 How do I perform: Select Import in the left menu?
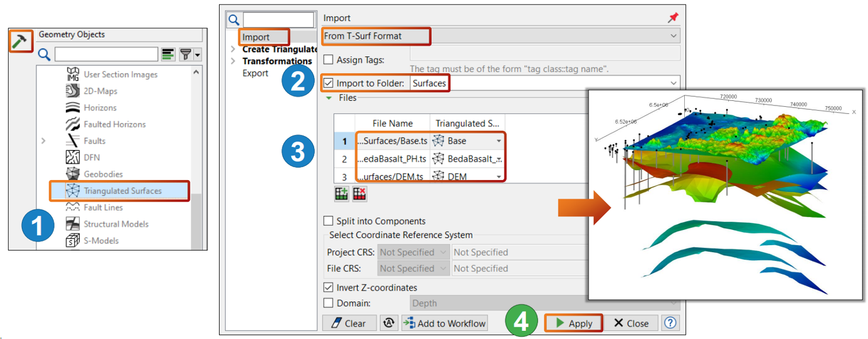point(255,37)
